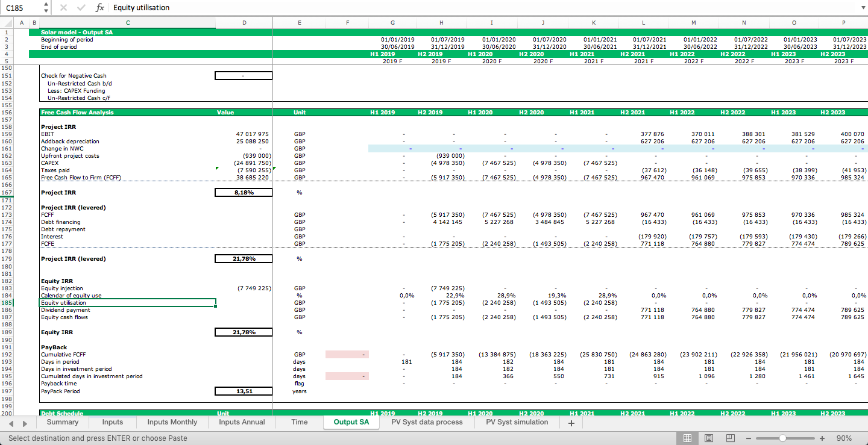The width and height of the screenshot is (868, 445).
Task: Select the Equity utilisation cell
Action: [127, 303]
